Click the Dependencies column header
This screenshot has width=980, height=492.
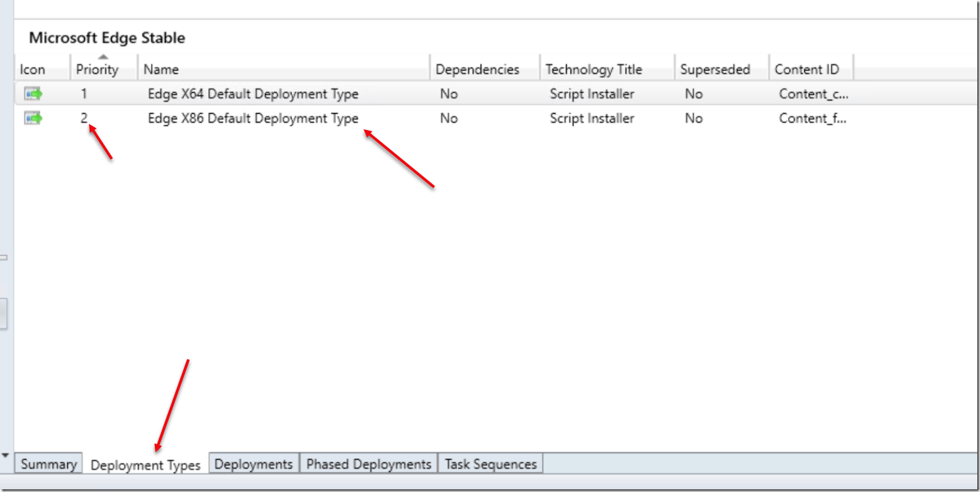[477, 69]
